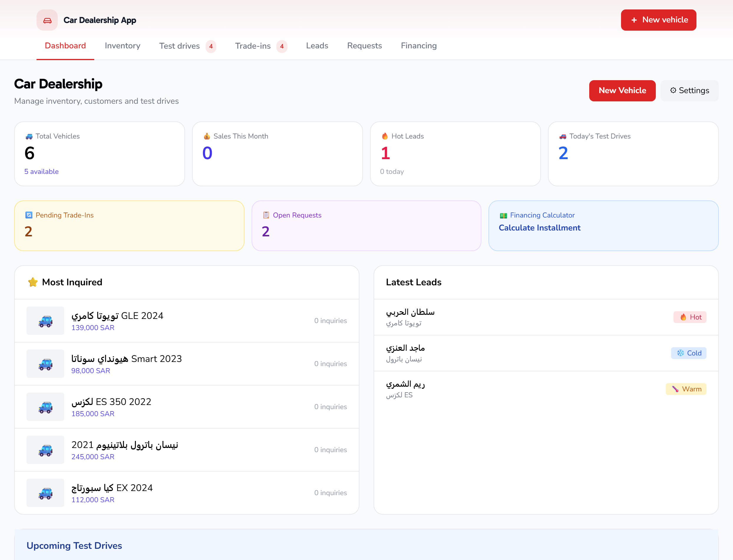Open the Dashboard tab
Viewport: 733px width, 560px height.
65,46
